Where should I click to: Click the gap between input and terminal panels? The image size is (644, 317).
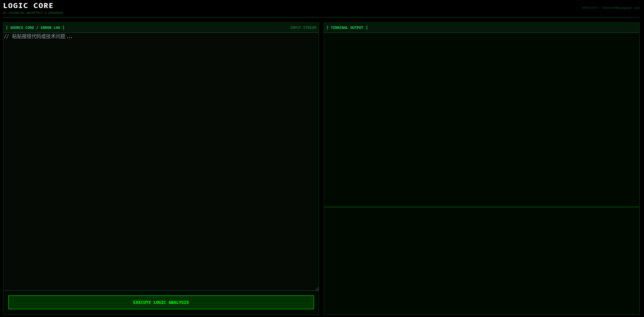click(x=321, y=168)
